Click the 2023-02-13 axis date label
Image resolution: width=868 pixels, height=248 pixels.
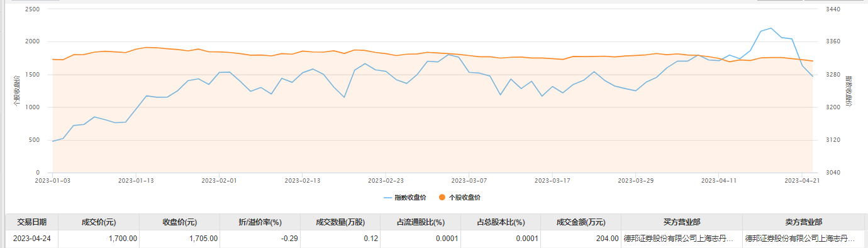tap(303, 180)
